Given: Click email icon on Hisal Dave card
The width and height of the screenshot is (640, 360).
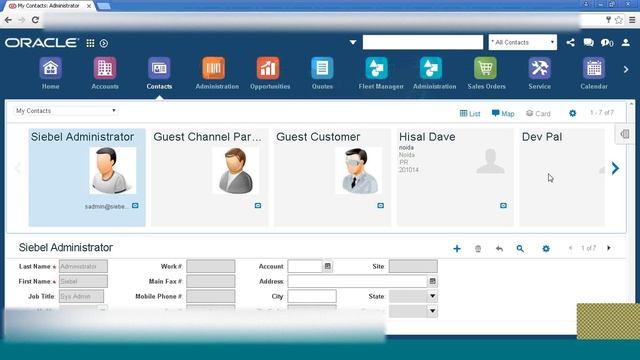Looking at the screenshot, I should (503, 206).
